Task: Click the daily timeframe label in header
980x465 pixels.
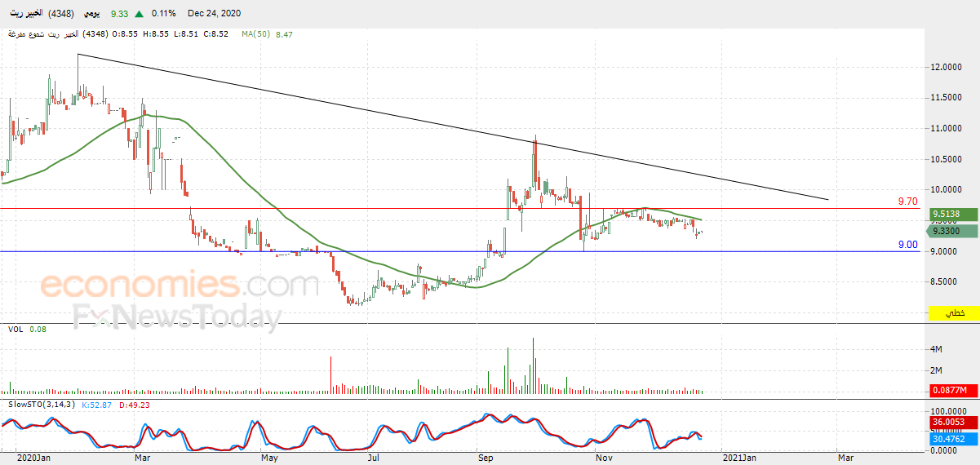Action: pyautogui.click(x=94, y=14)
